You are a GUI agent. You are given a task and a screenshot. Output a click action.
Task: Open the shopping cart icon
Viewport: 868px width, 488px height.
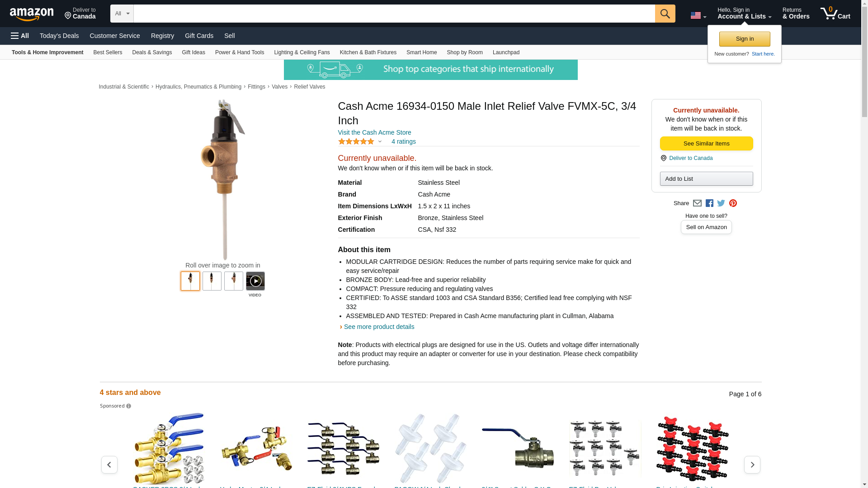(835, 14)
